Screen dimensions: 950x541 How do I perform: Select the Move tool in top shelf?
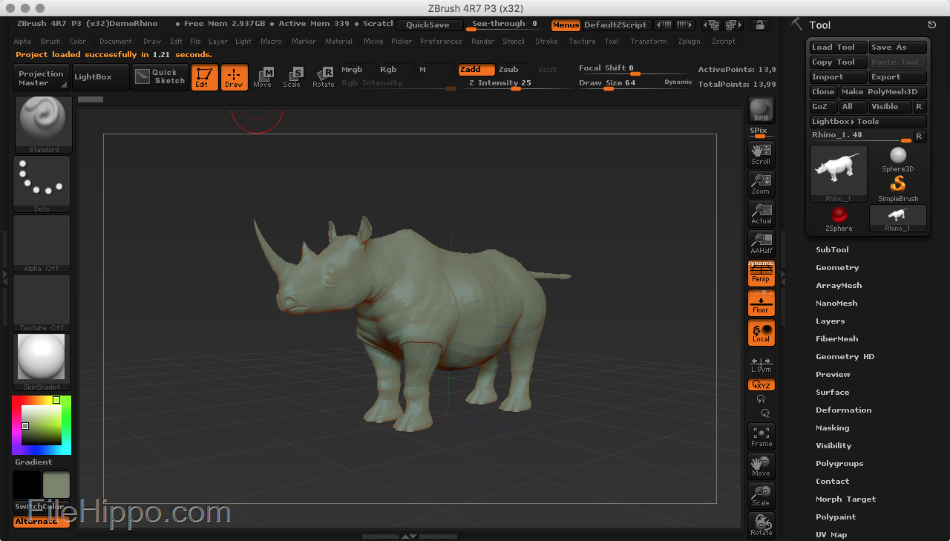tap(263, 78)
